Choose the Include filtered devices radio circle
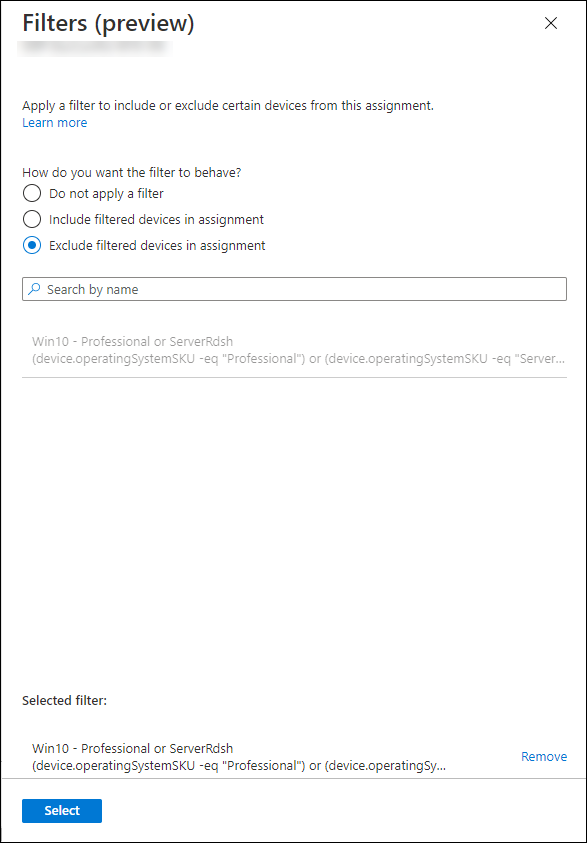The image size is (587, 843). tap(32, 219)
